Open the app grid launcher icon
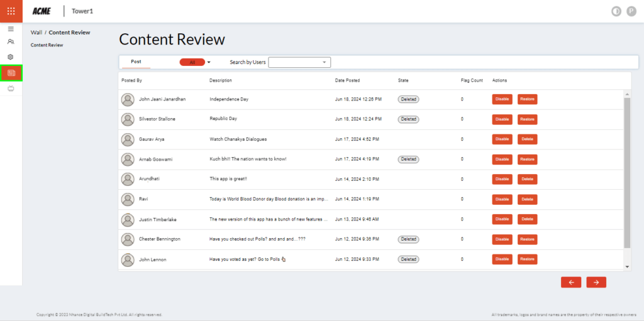This screenshot has width=644, height=321. pos(11,11)
